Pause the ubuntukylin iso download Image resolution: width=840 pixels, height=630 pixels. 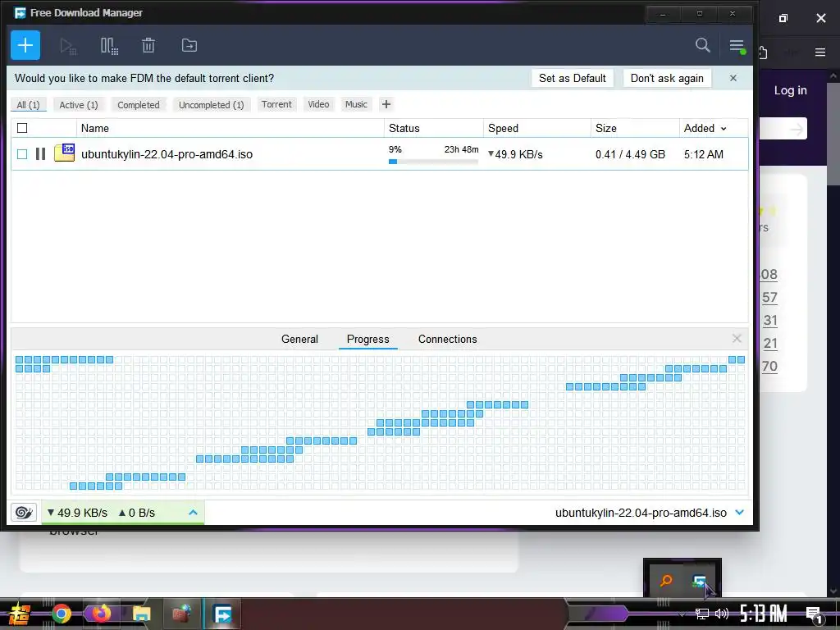tap(41, 154)
